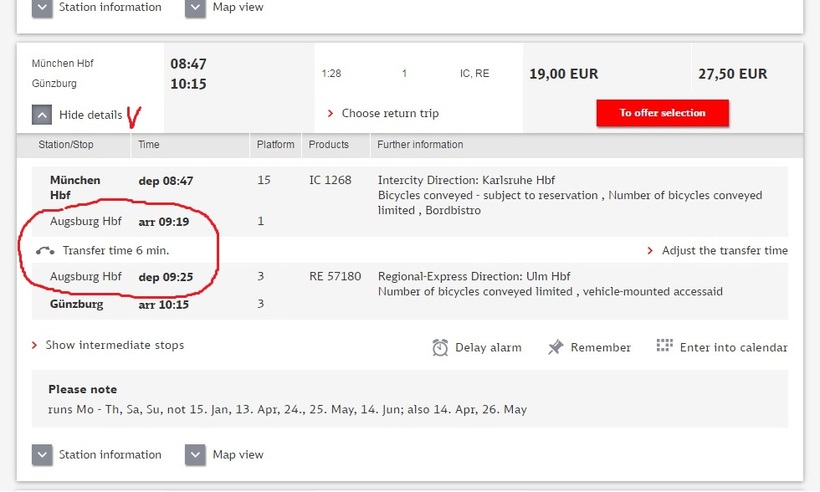Expand bottom Station information dropdown

(x=42, y=455)
